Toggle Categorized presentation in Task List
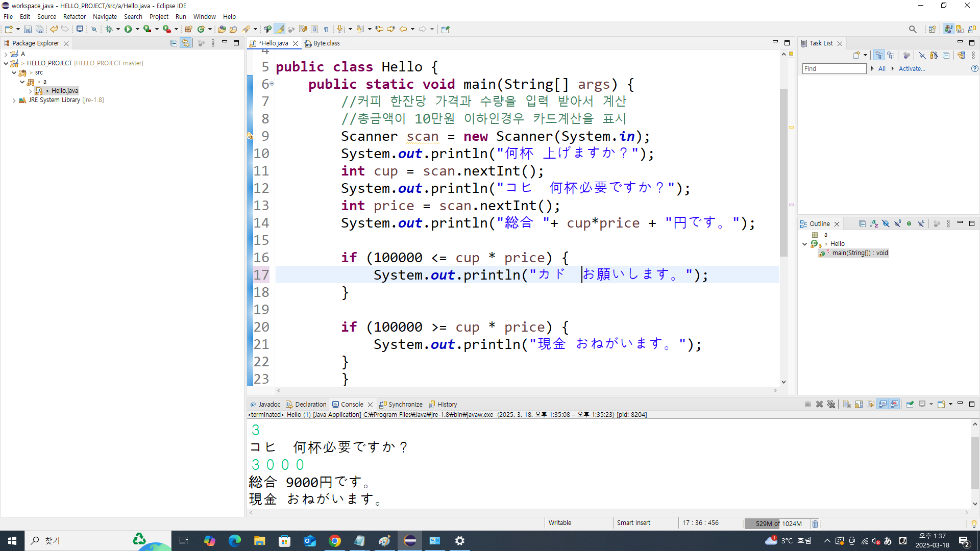 coord(879,55)
